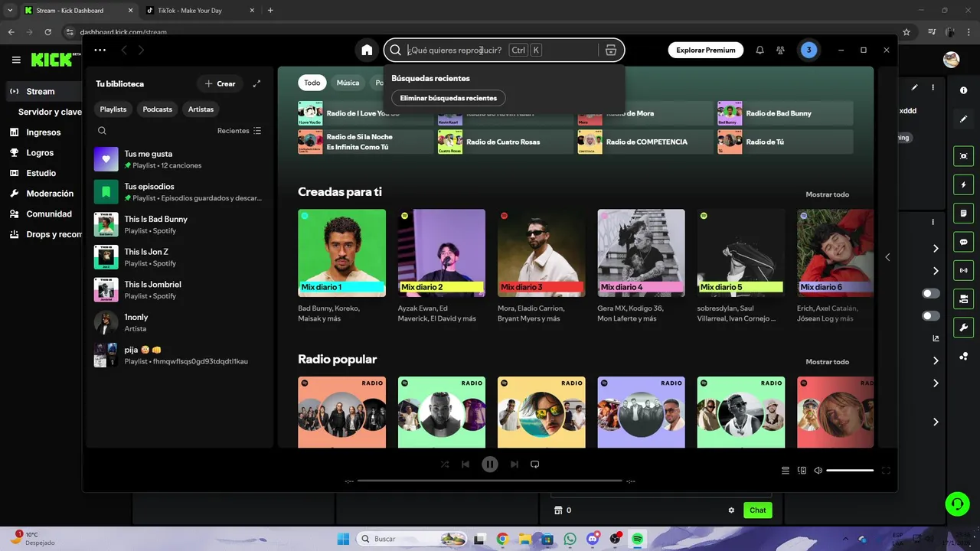Open Ingresos in the Kick sidebar

[44, 132]
